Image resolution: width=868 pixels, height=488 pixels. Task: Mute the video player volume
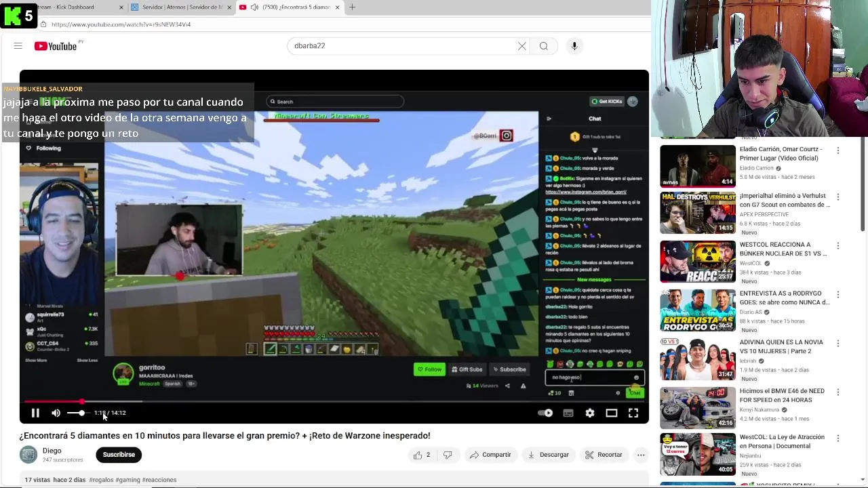point(56,413)
